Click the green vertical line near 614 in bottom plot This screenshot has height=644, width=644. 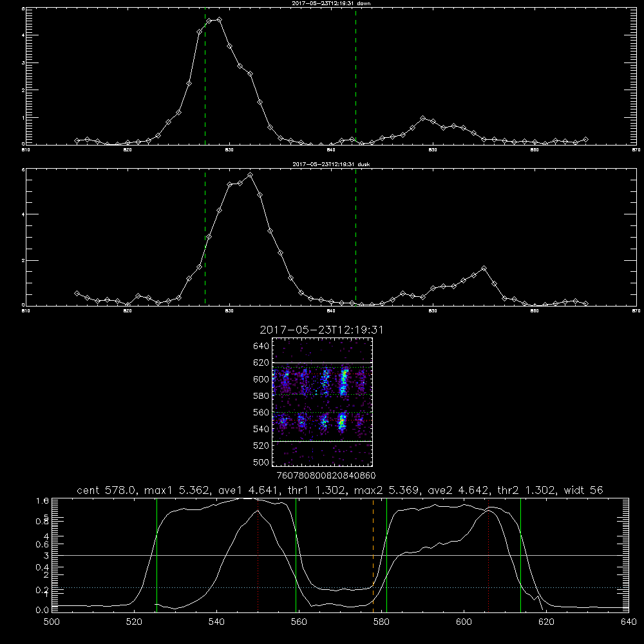click(x=520, y=555)
